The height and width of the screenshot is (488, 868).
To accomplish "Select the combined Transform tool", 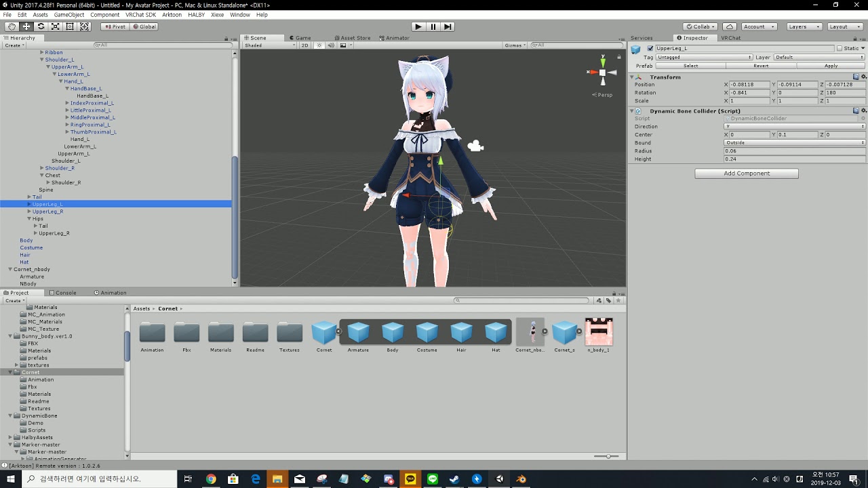I will [x=85, y=26].
